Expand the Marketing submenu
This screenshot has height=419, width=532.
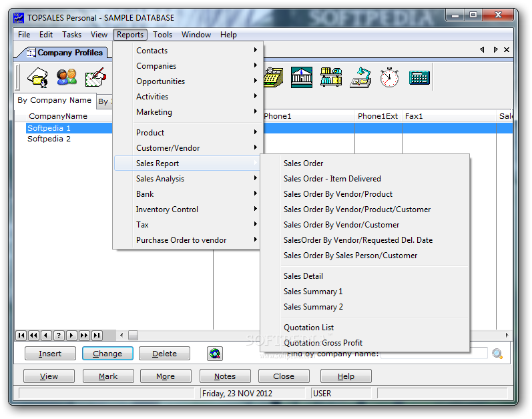tap(188, 112)
